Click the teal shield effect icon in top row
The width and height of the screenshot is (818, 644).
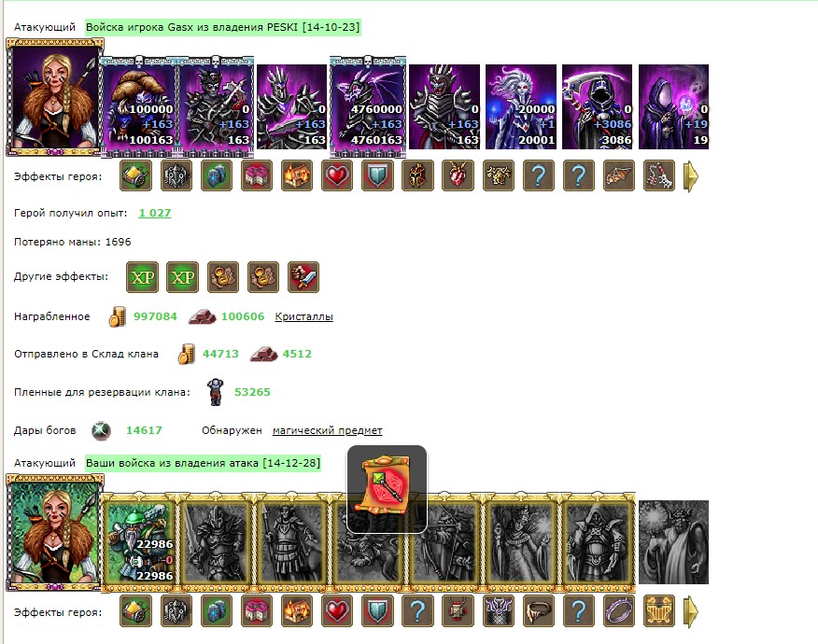pyautogui.click(x=377, y=175)
